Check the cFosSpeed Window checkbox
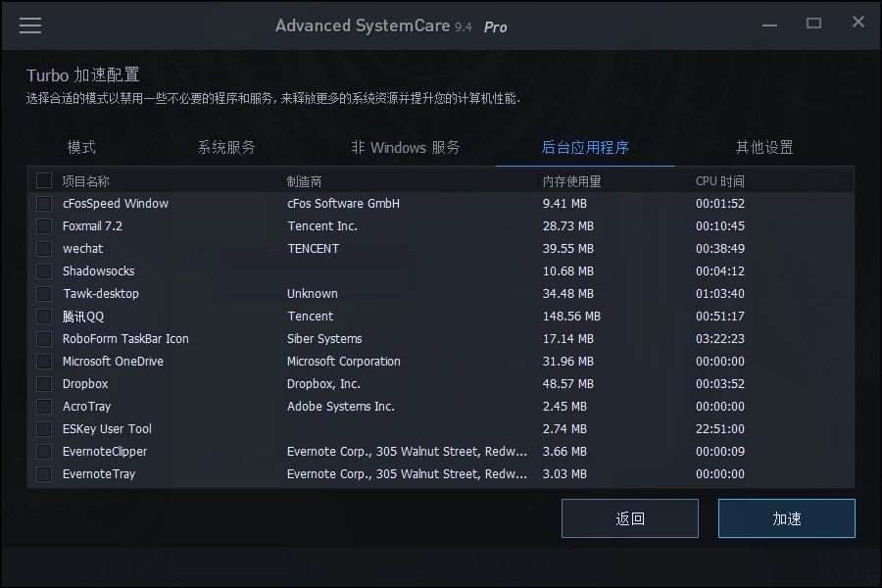This screenshot has width=882, height=588. pyautogui.click(x=44, y=203)
